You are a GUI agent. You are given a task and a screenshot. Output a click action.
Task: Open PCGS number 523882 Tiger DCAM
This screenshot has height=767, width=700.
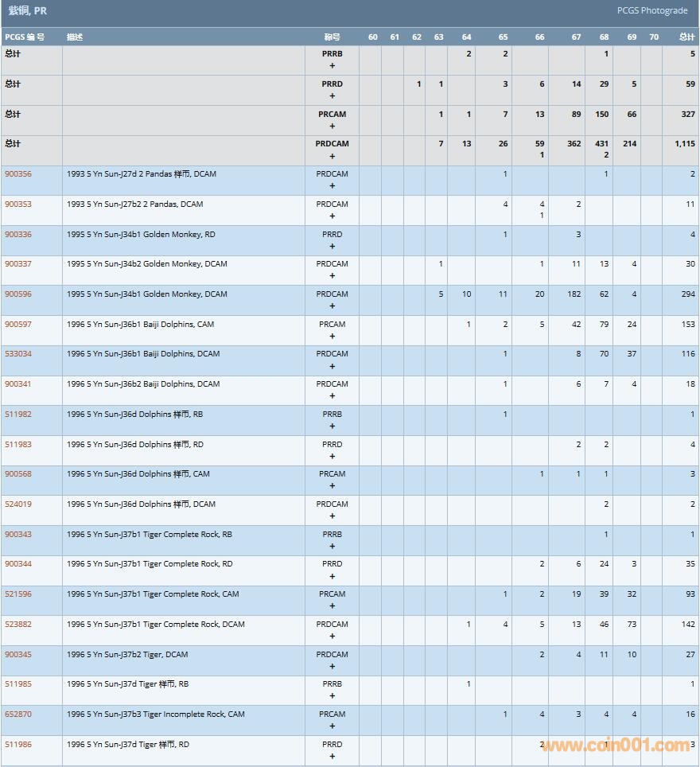coord(18,625)
